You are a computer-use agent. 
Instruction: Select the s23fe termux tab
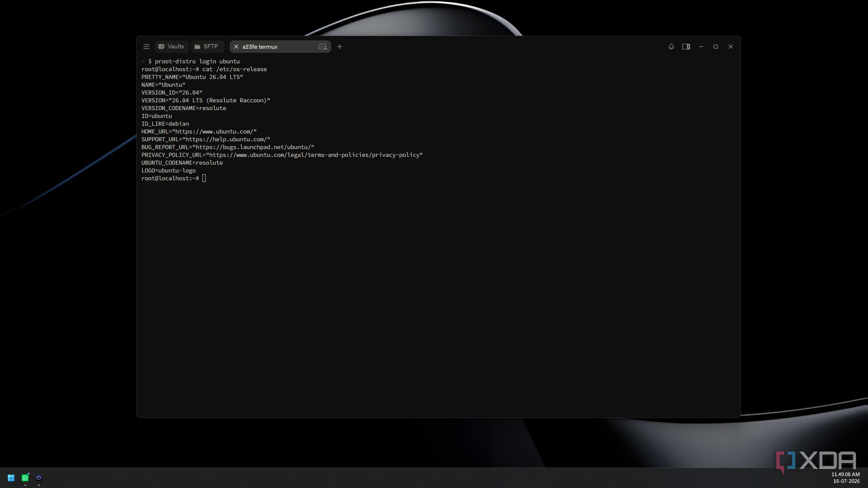point(280,47)
